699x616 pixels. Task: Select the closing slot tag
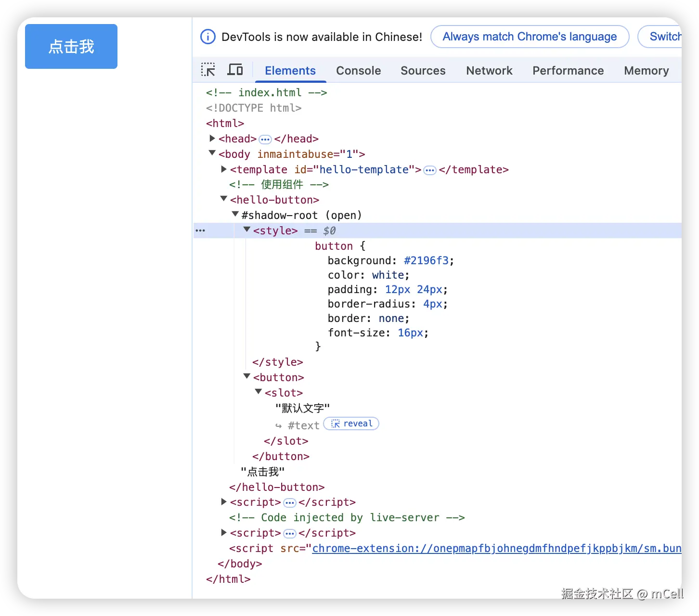(286, 441)
